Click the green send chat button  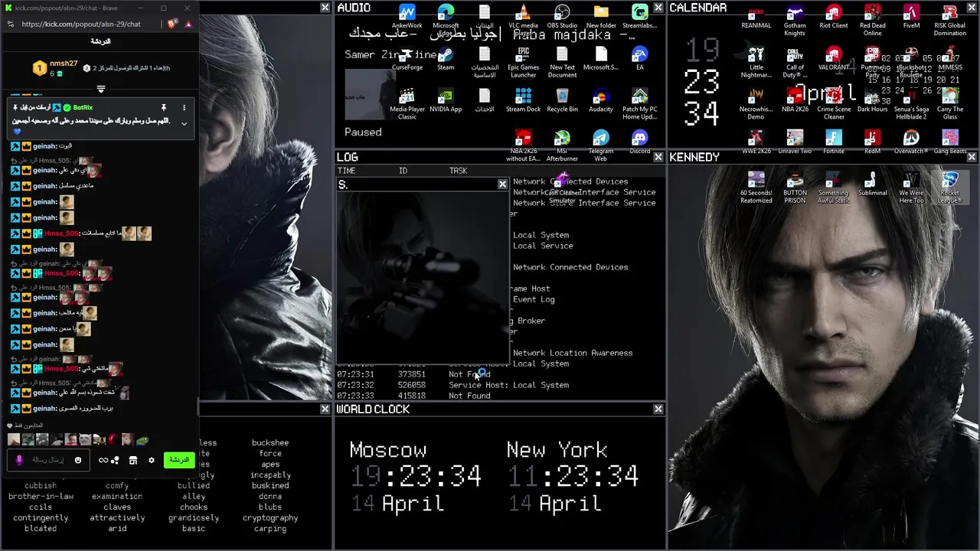[x=178, y=460]
